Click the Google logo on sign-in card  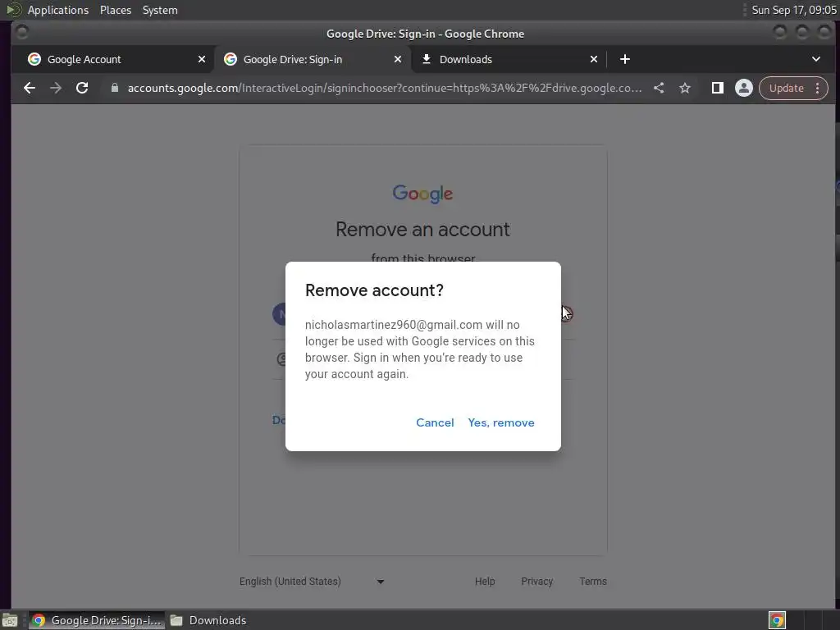click(x=422, y=194)
